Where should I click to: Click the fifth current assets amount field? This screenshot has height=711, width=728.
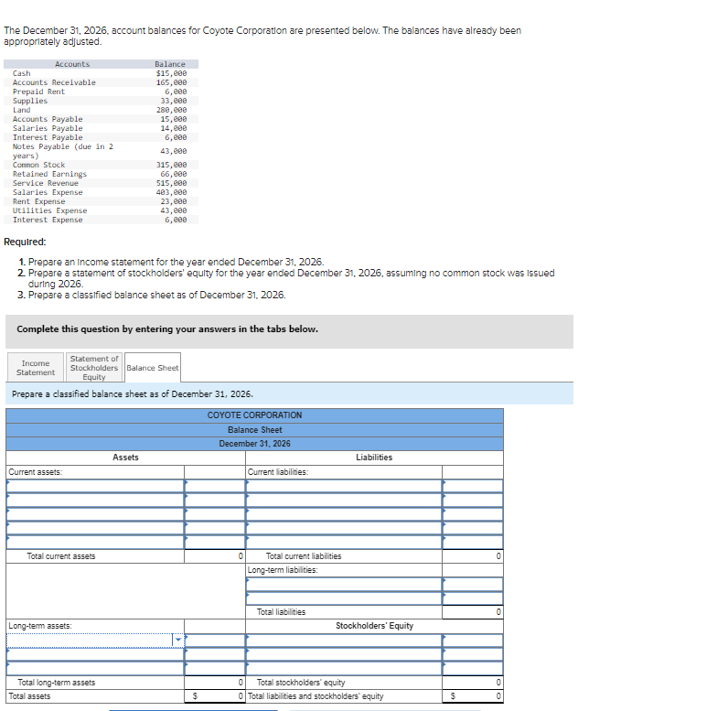point(215,542)
